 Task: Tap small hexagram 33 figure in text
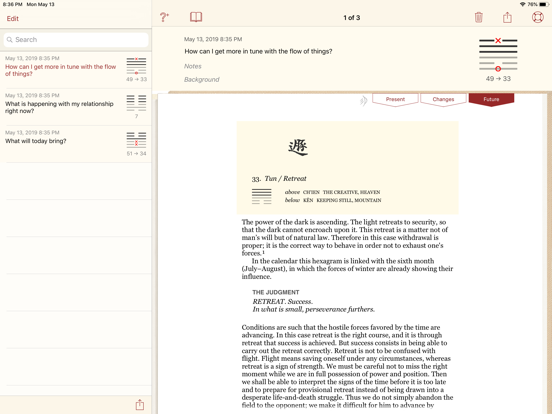pos(262,196)
